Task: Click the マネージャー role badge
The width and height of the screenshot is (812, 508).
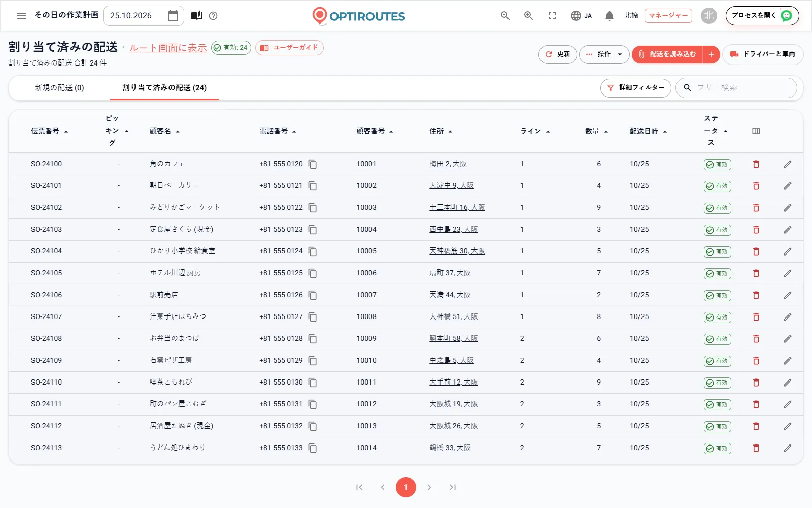Action: tap(668, 16)
